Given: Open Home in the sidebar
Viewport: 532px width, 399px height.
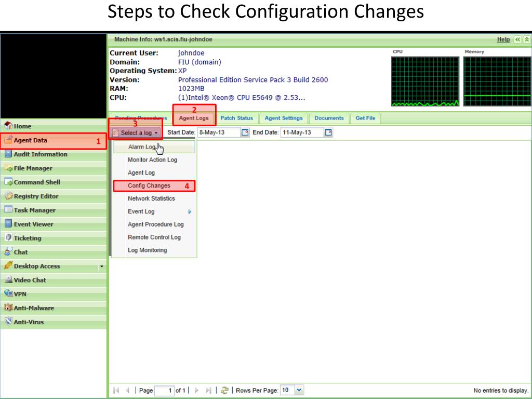Looking at the screenshot, I should [x=53, y=126].
